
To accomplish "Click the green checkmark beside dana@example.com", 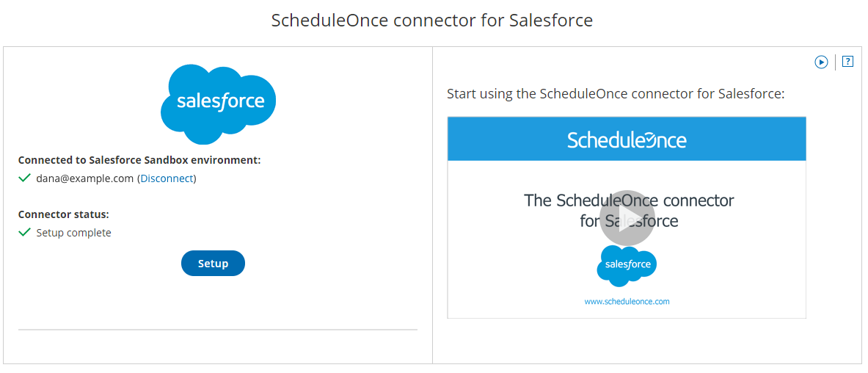I will pos(24,178).
